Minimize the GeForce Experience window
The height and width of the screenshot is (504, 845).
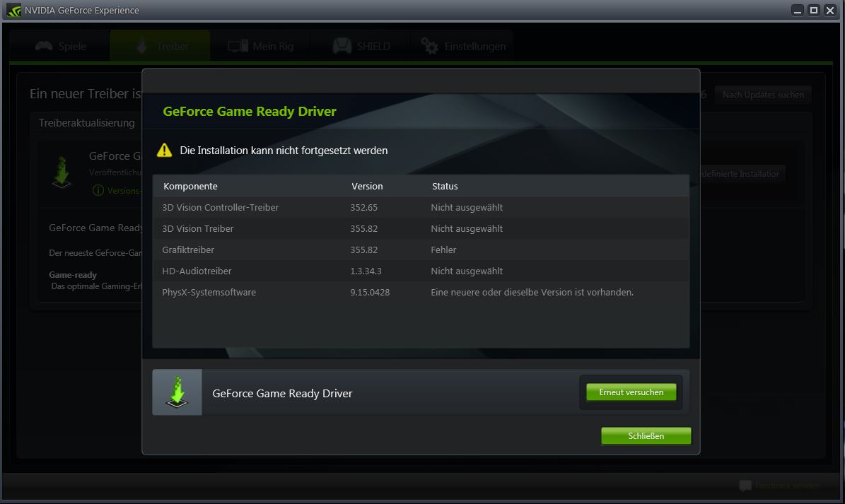click(x=798, y=10)
